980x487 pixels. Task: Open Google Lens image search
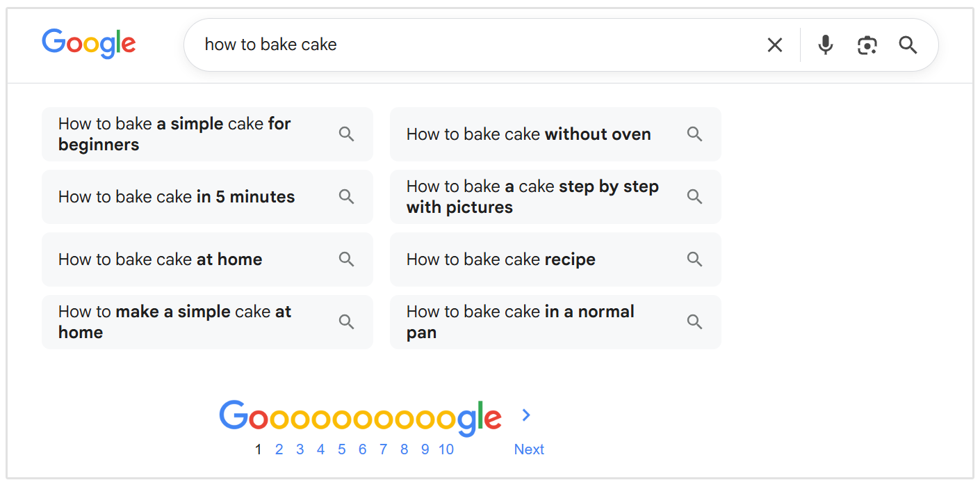click(x=867, y=44)
